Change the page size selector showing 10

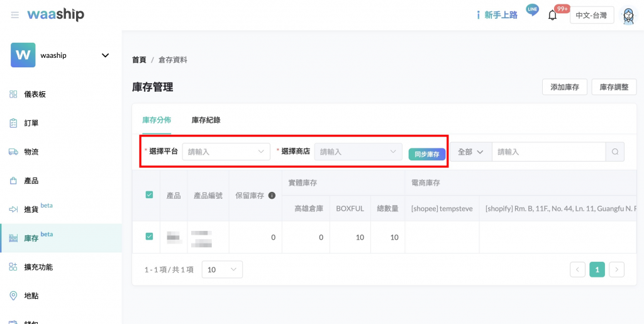[x=222, y=269]
